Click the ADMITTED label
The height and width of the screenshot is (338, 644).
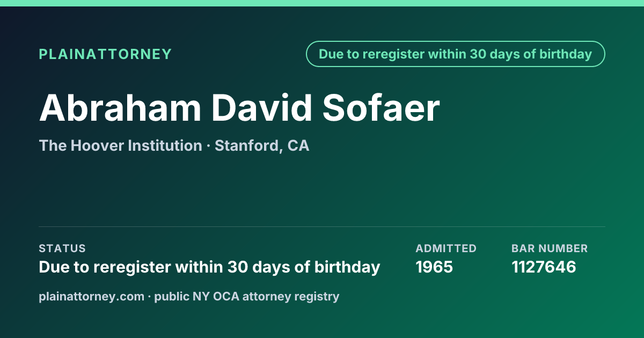(446, 248)
